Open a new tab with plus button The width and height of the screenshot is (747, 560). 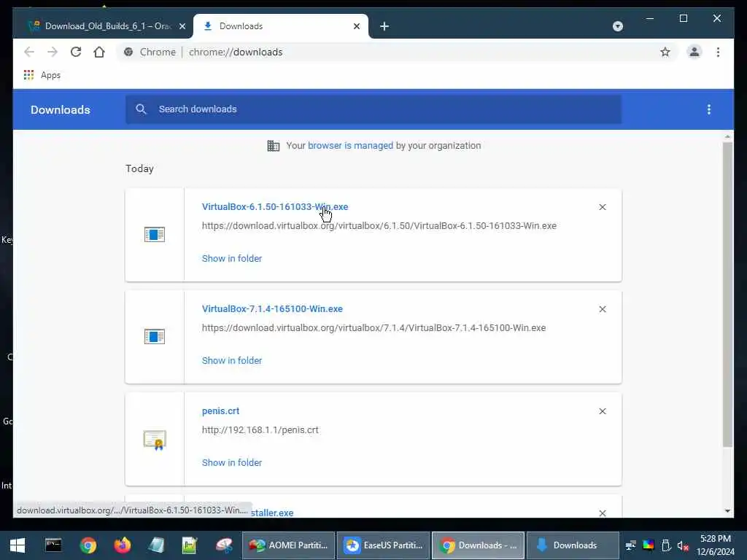click(384, 26)
